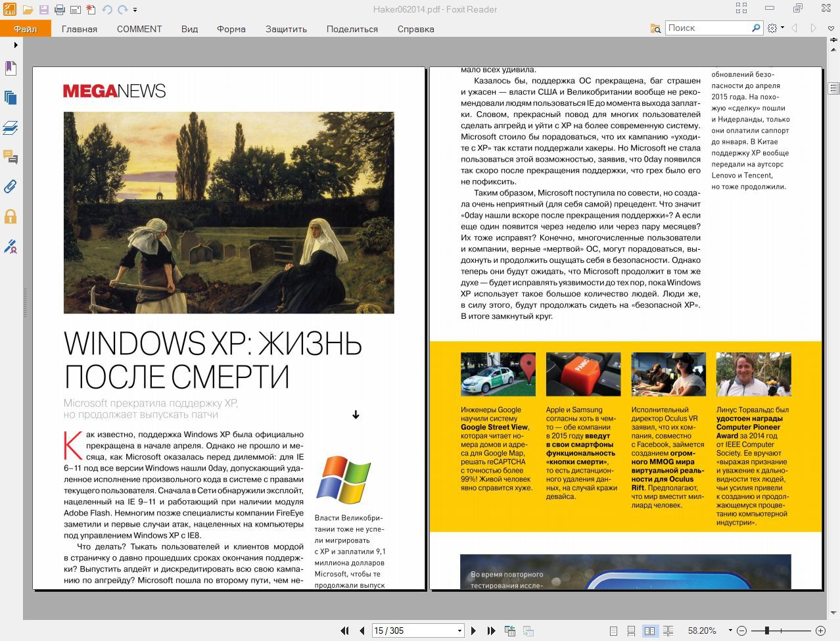Click the MEGANEWS heading text

pyautogui.click(x=114, y=91)
